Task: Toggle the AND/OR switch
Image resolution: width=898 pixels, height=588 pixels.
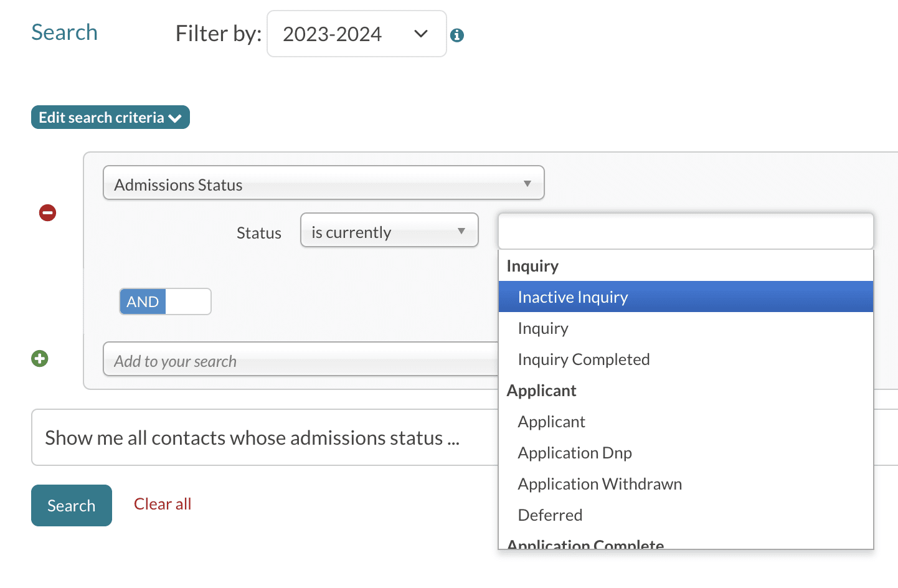Action: coord(165,301)
